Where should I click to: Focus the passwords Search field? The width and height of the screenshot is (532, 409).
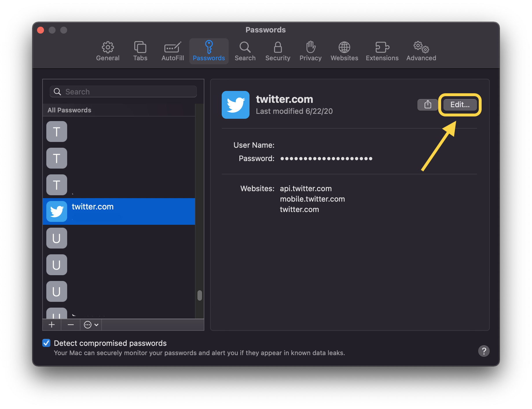pyautogui.click(x=123, y=92)
